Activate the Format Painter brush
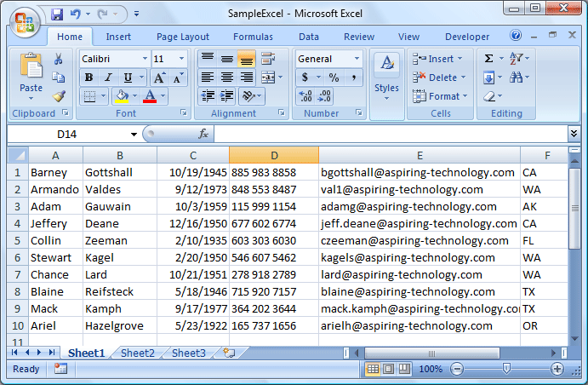588x385 pixels. (x=59, y=96)
